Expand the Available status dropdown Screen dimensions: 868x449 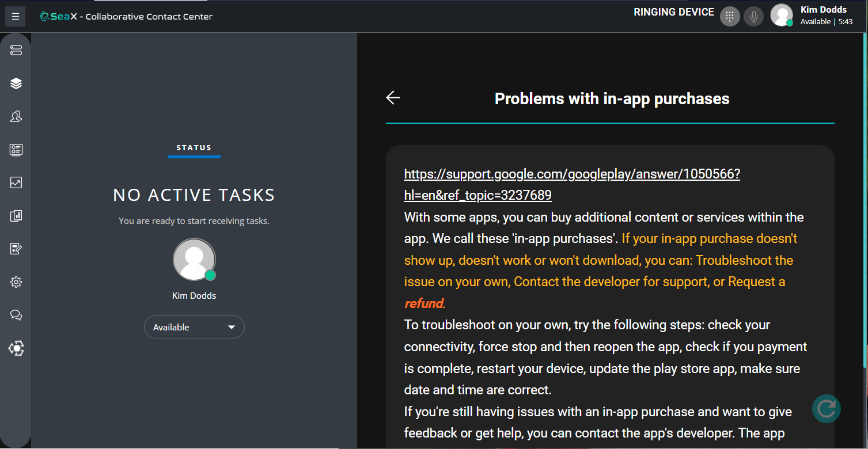click(x=194, y=327)
